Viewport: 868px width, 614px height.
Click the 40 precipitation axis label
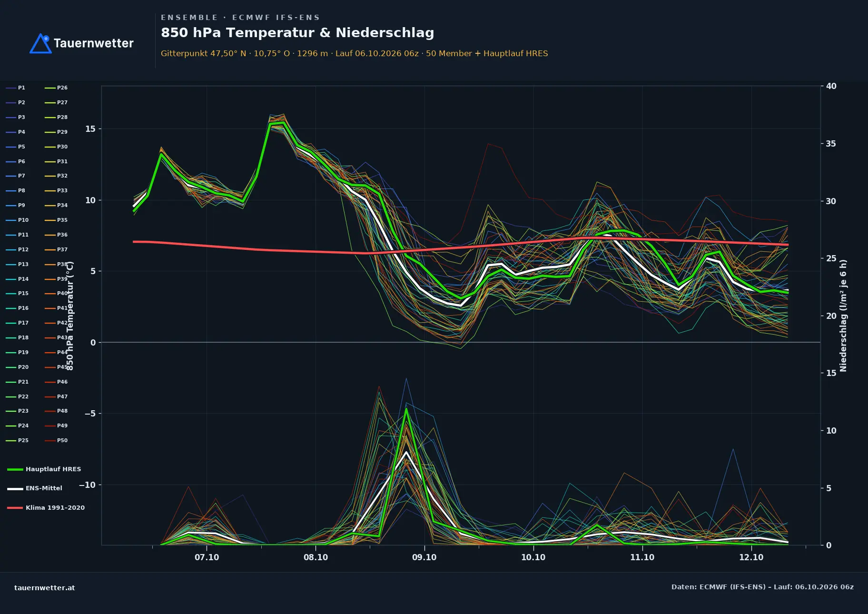pos(831,86)
